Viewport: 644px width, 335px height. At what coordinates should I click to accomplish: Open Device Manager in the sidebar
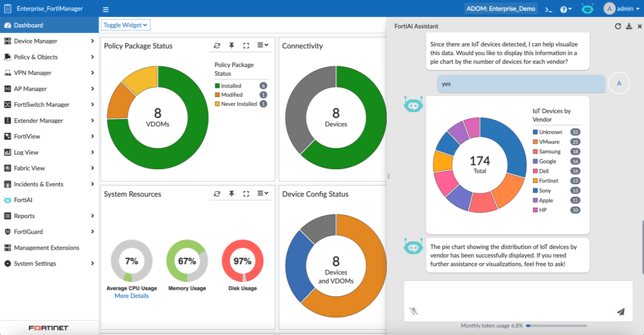(x=49, y=41)
